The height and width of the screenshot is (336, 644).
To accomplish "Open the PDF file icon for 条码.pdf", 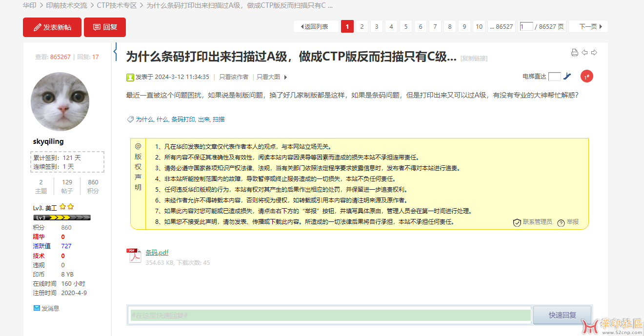I will point(134,255).
